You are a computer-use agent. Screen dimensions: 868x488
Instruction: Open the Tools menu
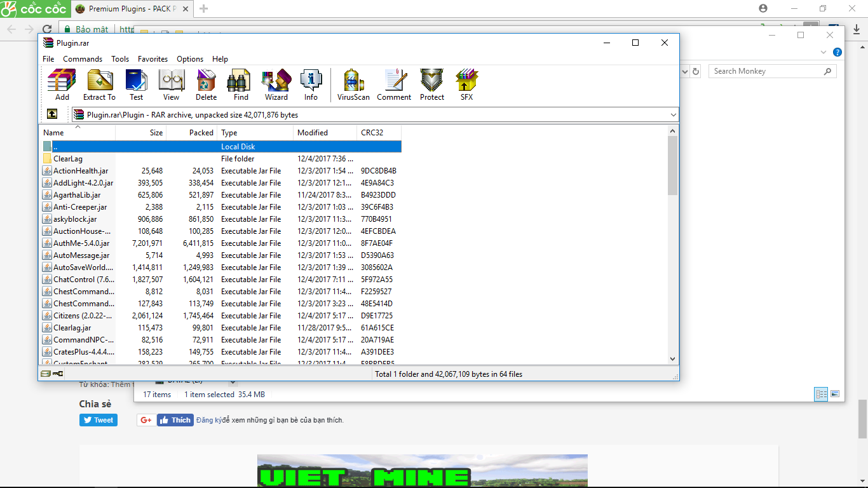click(x=120, y=59)
